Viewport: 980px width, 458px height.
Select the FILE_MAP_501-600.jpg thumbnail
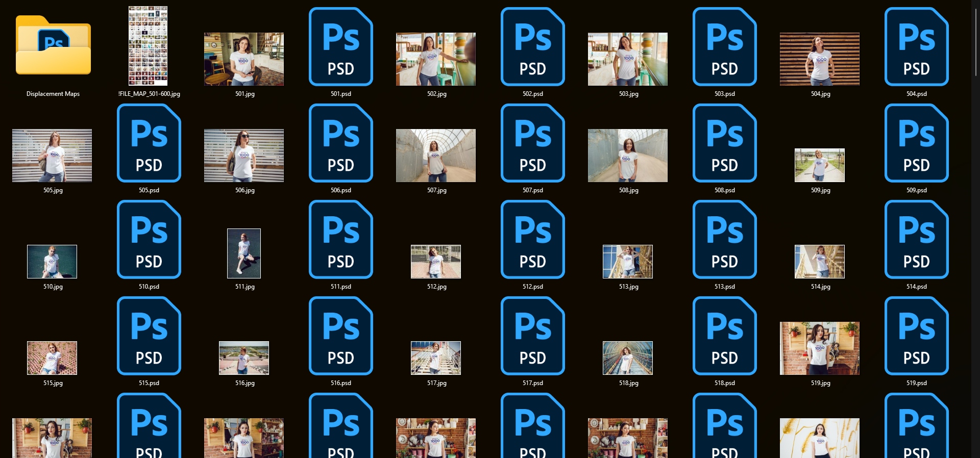148,46
